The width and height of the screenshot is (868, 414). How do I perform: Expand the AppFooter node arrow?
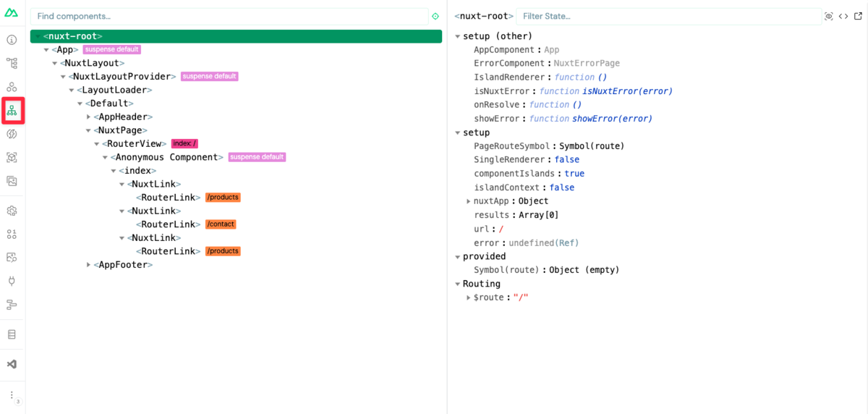(x=88, y=265)
